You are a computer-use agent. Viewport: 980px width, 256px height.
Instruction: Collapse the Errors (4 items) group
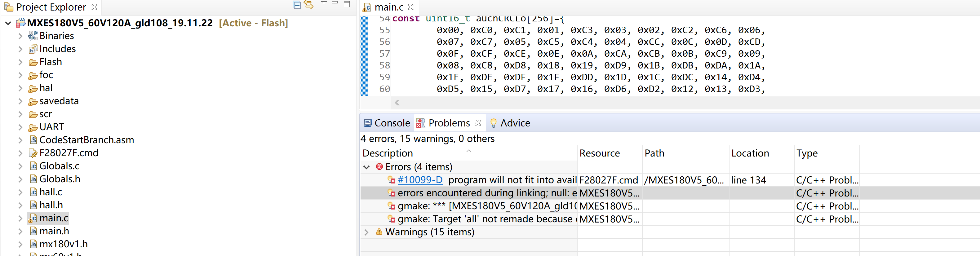[x=366, y=167]
